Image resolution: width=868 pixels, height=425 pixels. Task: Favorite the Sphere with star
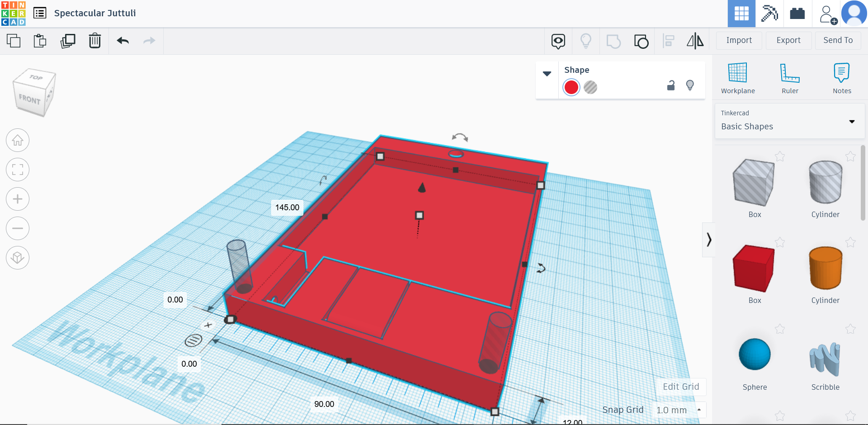[780, 329]
